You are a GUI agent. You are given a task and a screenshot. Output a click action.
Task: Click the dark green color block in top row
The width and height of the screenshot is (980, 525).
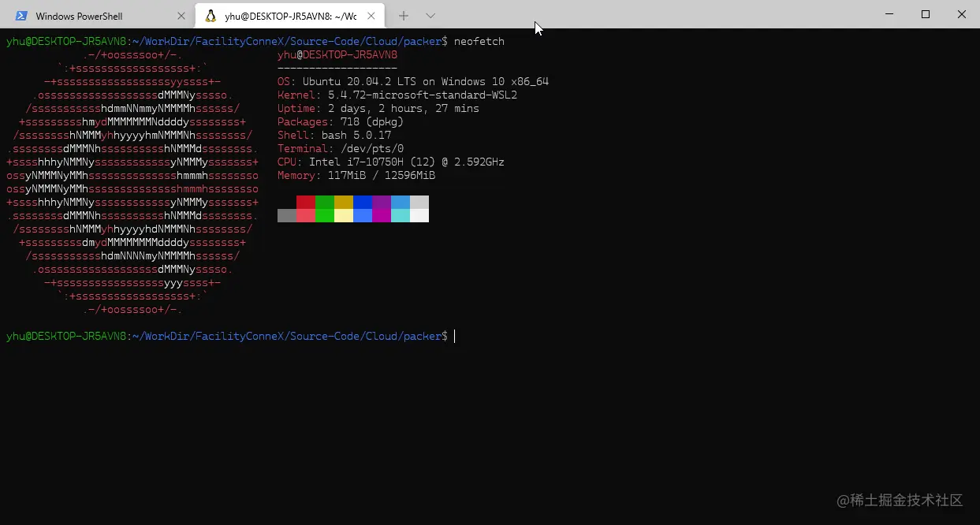pos(325,203)
